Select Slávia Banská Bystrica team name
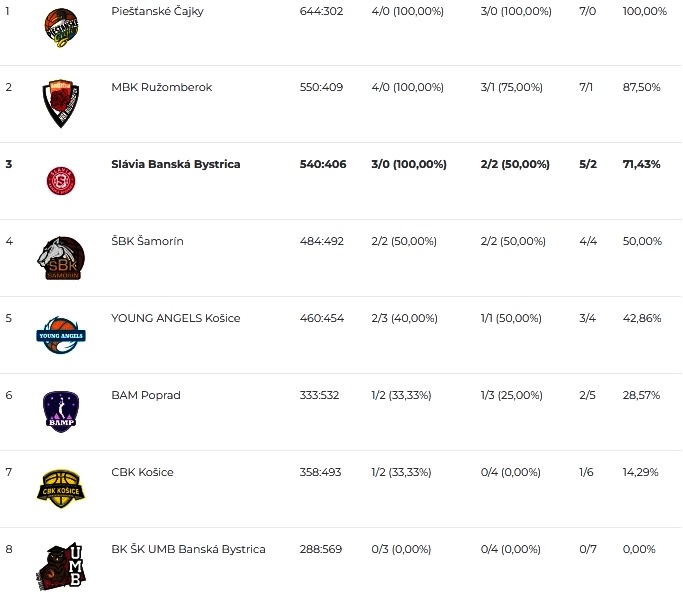 [176, 164]
